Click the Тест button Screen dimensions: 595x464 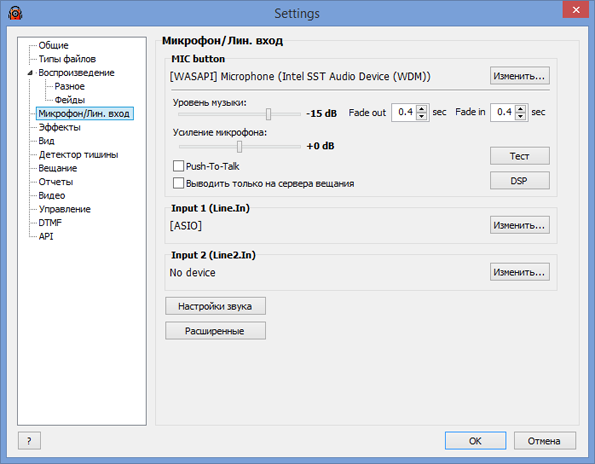(x=519, y=156)
